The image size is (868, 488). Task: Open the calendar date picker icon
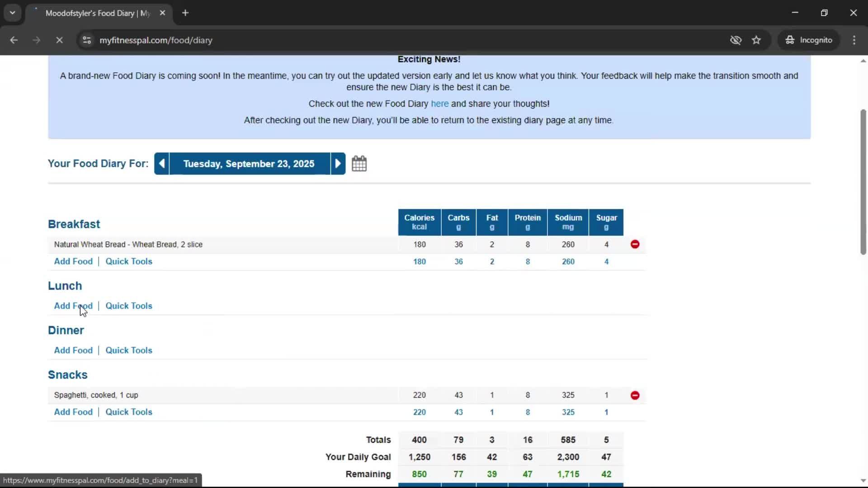pos(359,164)
